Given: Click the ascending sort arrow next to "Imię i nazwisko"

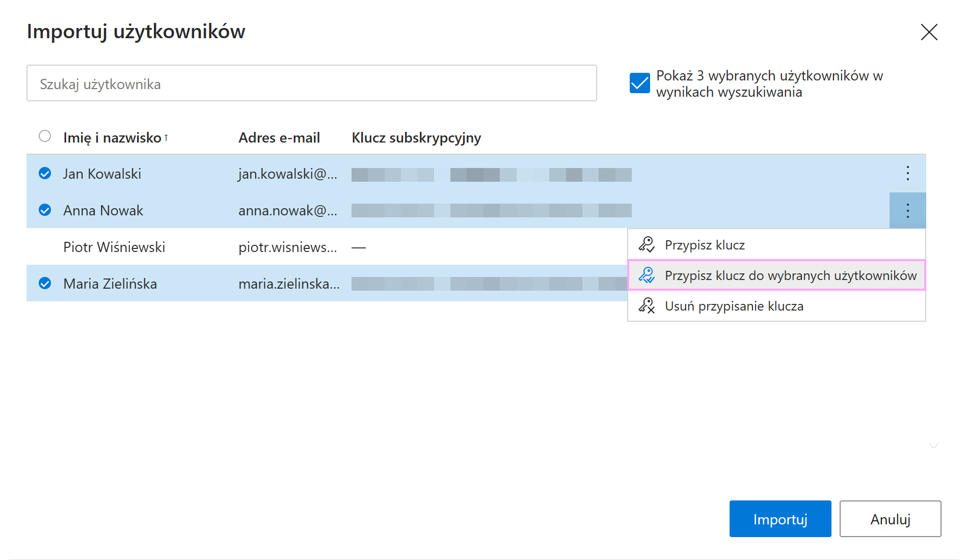Looking at the screenshot, I should coord(166,136).
